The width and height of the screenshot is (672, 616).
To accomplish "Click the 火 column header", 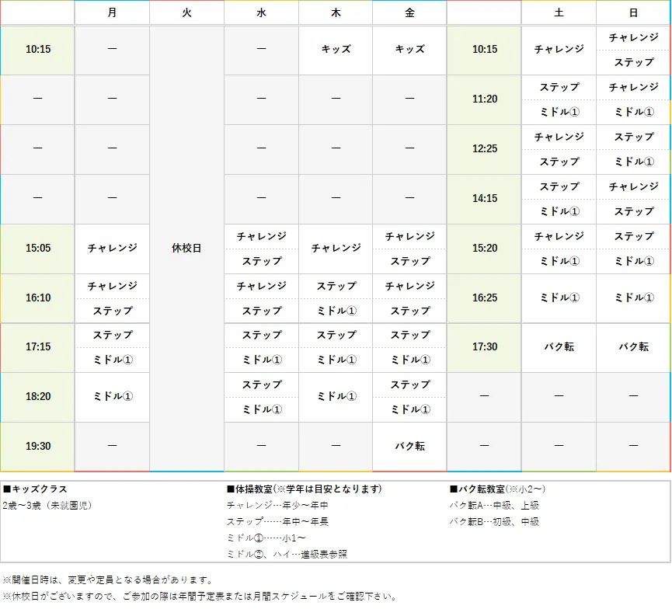I will pos(186,12).
